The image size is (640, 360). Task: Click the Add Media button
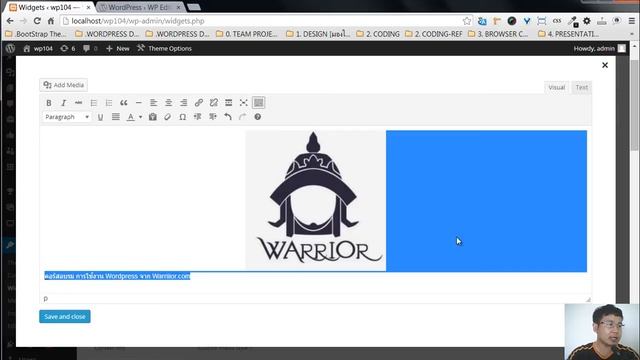point(64,85)
